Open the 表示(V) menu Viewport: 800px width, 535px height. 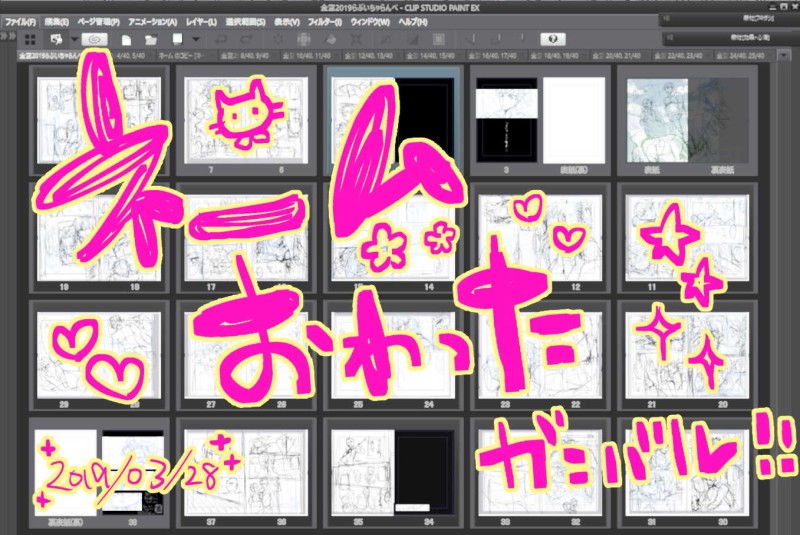click(x=287, y=22)
